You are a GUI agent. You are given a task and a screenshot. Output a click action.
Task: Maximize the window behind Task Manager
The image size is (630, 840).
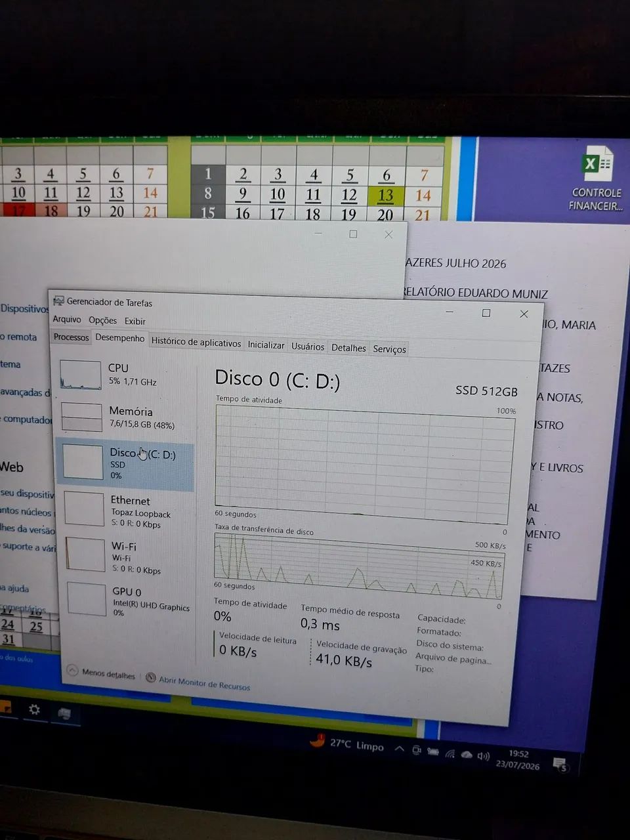353,234
